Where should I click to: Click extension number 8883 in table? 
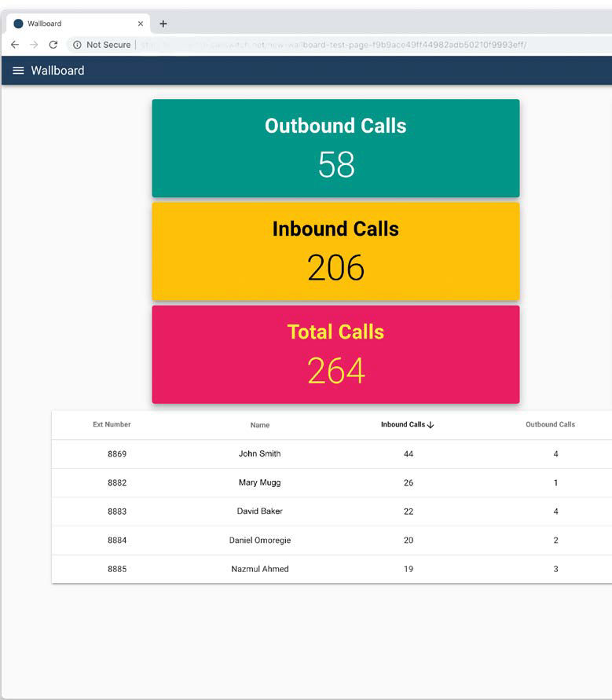[x=117, y=511]
